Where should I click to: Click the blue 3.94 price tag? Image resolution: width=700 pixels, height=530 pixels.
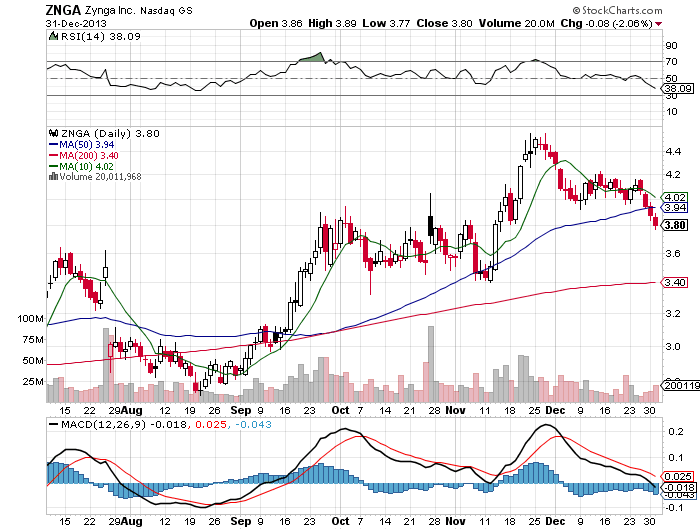pyautogui.click(x=675, y=208)
